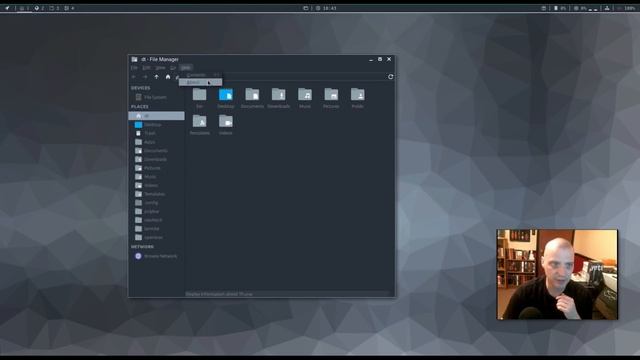The width and height of the screenshot is (640, 360).
Task: Open the View menu
Action: [160, 68]
